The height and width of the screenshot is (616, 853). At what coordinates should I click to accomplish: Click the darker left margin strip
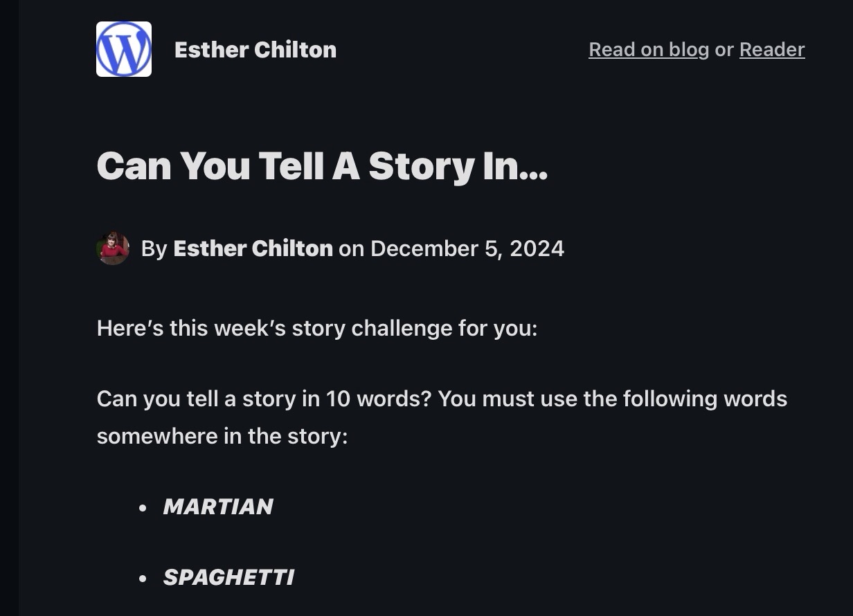click(x=9, y=308)
